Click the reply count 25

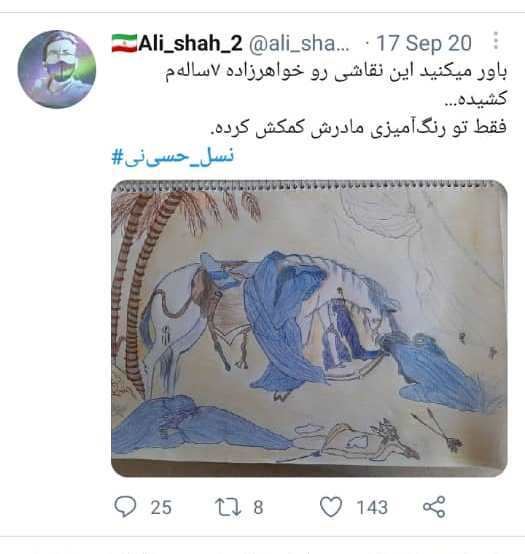161,507
